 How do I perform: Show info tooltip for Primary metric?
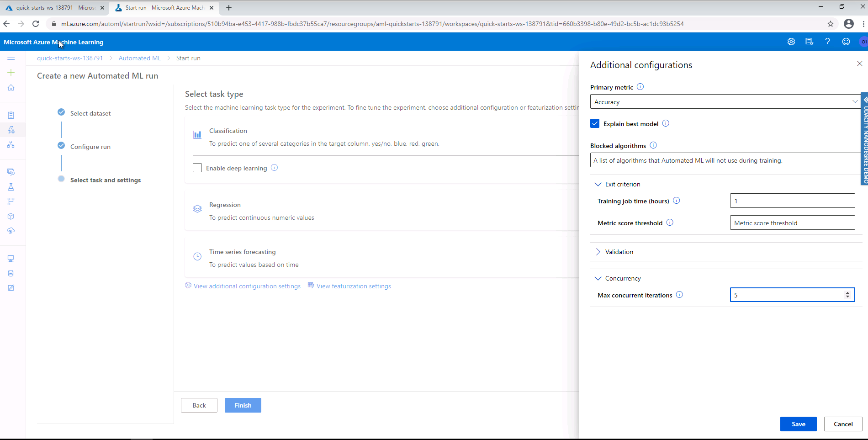(640, 87)
